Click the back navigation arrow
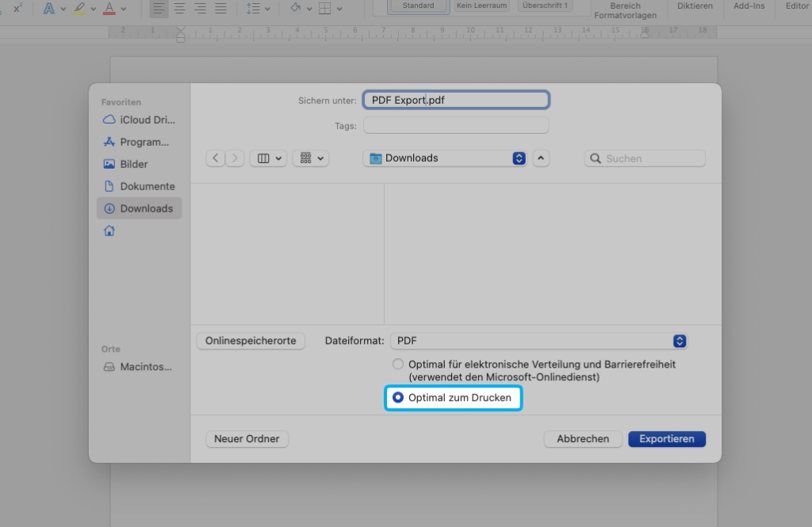812x527 pixels. (x=216, y=158)
